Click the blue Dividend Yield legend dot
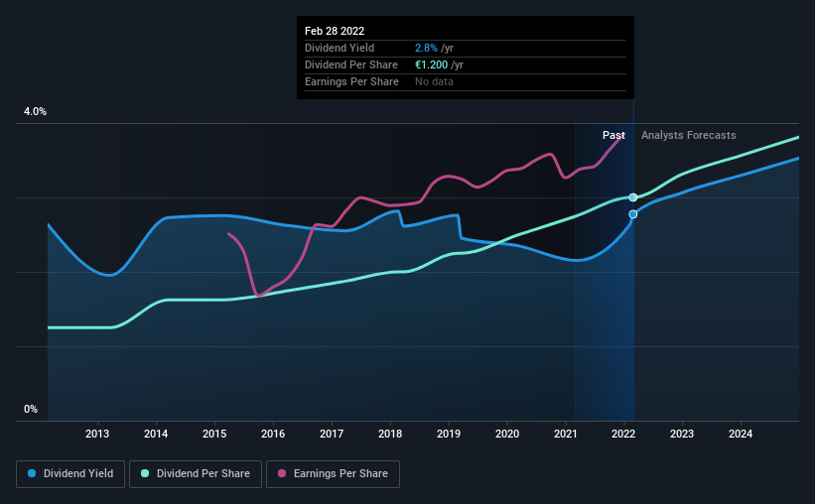Screen dimensions: 815x504 32,473
